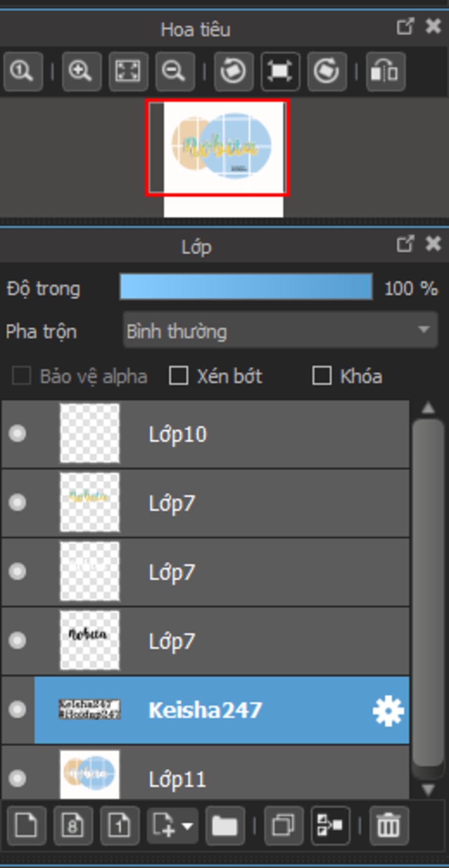449x868 pixels.
Task: Duplicate the selected layer
Action: coord(284,825)
